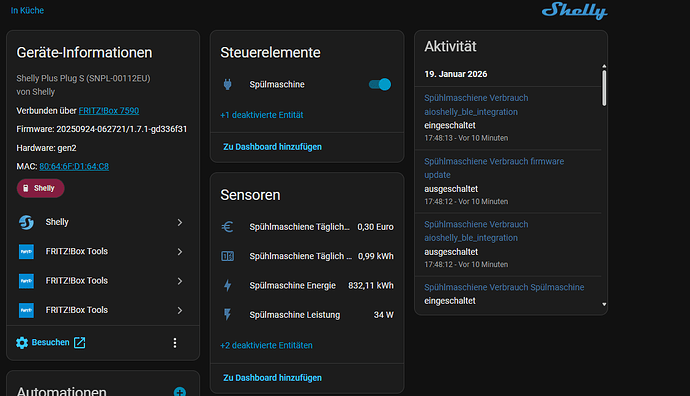
Task: Select the Hardware: gen2 text
Action: coord(46,148)
